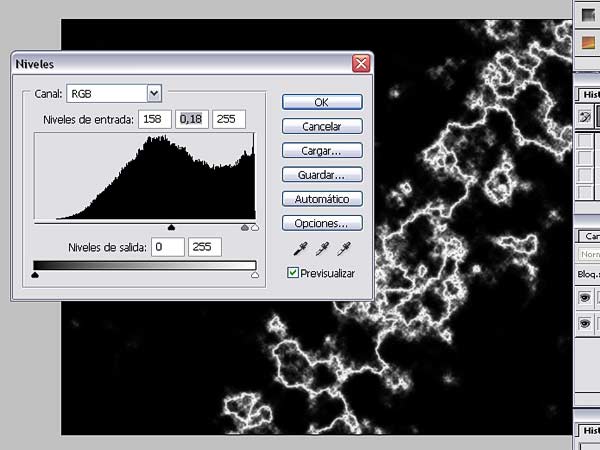
Task: Confirm levels with the OK button
Action: pyautogui.click(x=322, y=102)
